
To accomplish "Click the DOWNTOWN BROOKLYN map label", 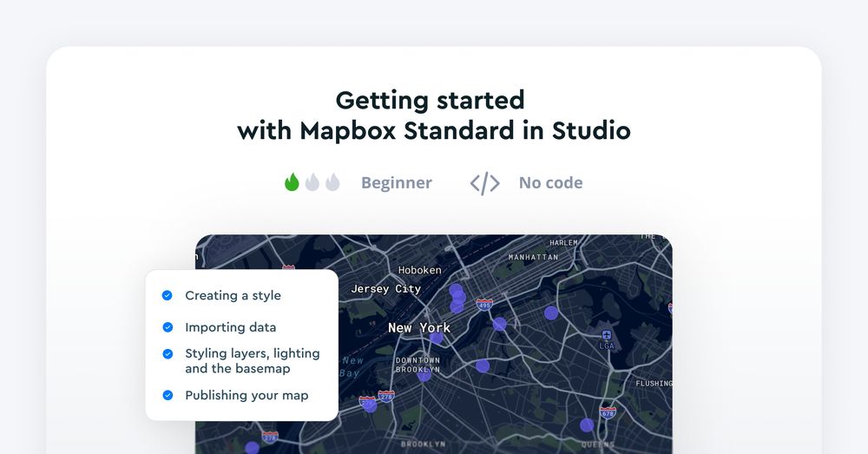I will [x=418, y=365].
